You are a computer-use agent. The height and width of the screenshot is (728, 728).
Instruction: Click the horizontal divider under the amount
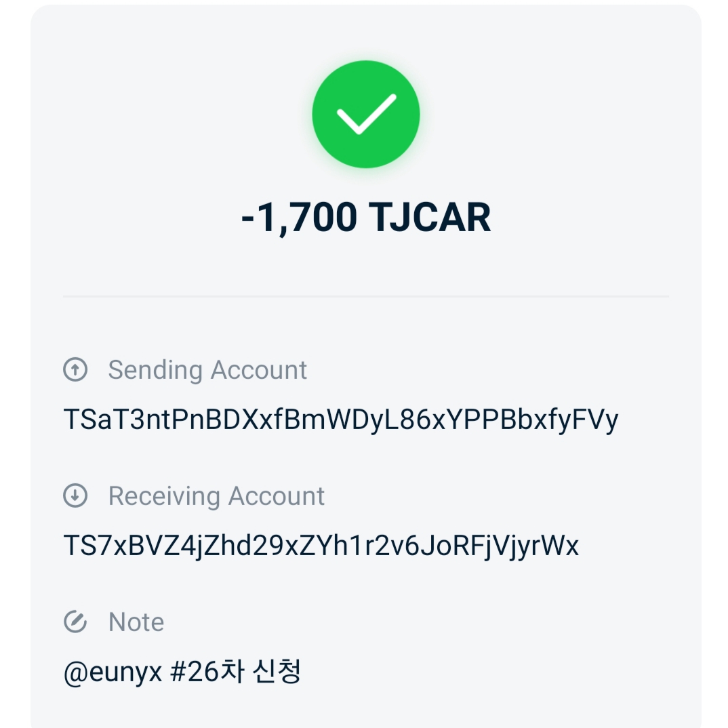365,296
